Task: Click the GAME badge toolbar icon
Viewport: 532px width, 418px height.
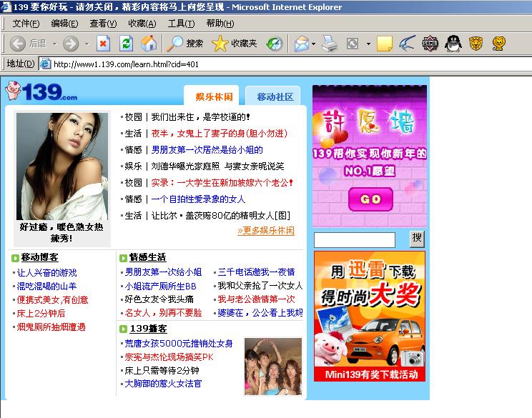Action: click(x=430, y=44)
